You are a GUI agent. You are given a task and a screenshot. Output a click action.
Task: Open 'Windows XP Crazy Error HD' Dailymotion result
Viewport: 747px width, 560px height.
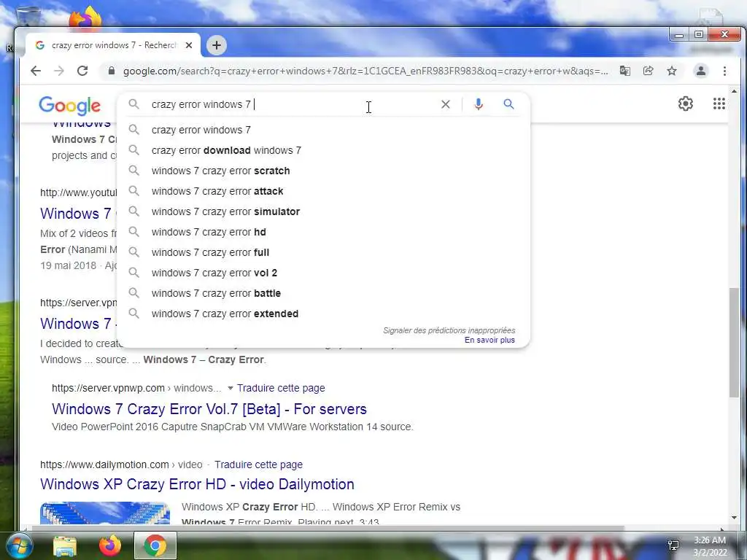tap(197, 484)
